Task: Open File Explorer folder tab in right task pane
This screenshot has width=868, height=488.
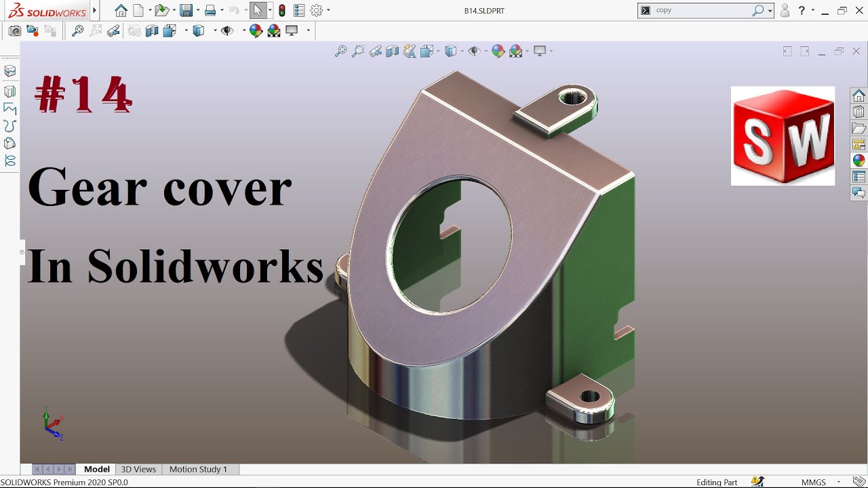Action: pos(859,128)
